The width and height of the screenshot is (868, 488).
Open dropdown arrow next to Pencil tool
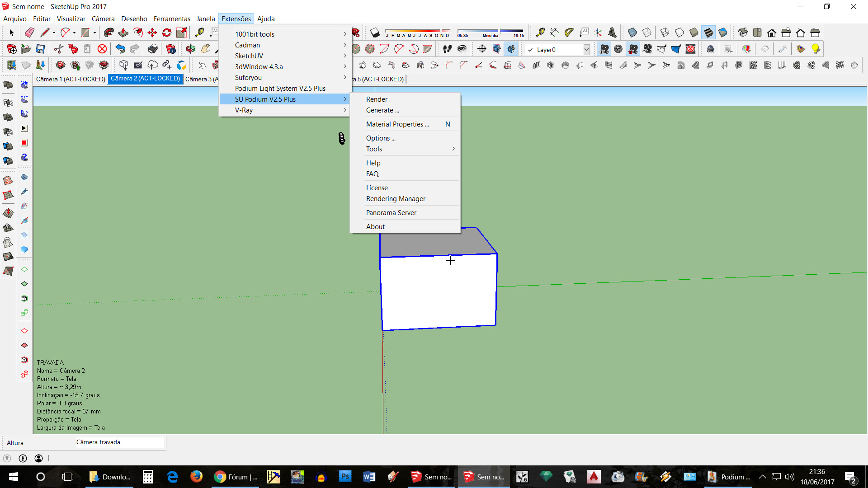[54, 33]
